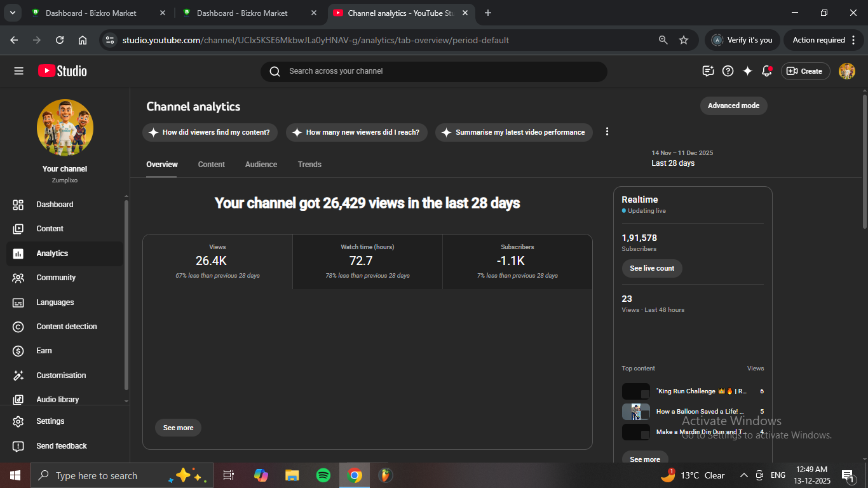Viewport: 868px width, 488px height.
Task: Click the Ask Studio sparkle icon
Action: pos(747,71)
